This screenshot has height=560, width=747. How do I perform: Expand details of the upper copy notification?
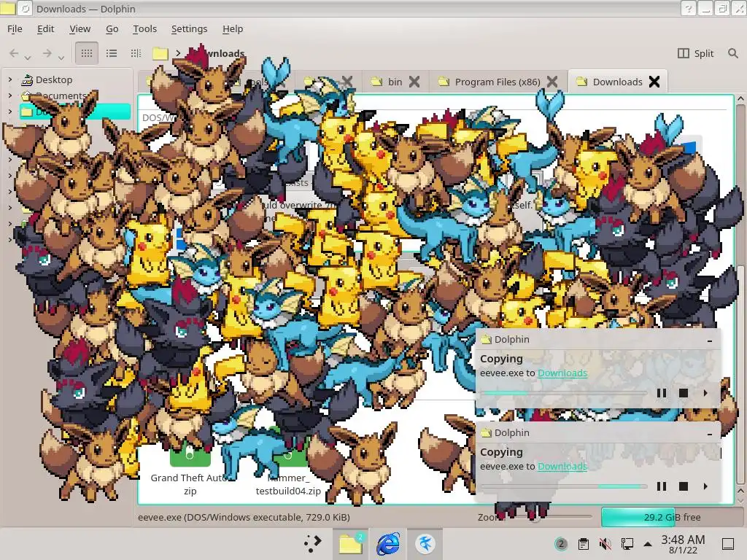click(705, 393)
